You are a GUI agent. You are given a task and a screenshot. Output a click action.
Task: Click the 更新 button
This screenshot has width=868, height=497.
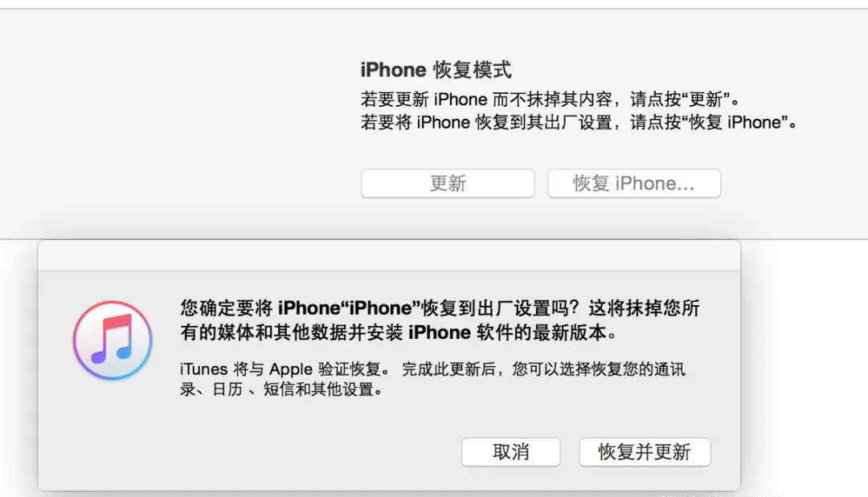448,183
